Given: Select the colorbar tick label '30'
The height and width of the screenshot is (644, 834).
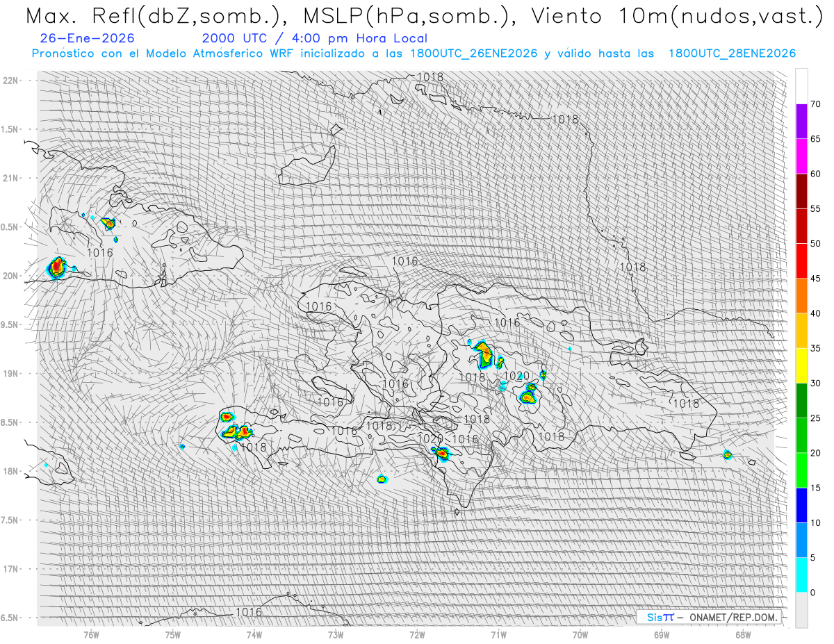Looking at the screenshot, I should click(815, 383).
